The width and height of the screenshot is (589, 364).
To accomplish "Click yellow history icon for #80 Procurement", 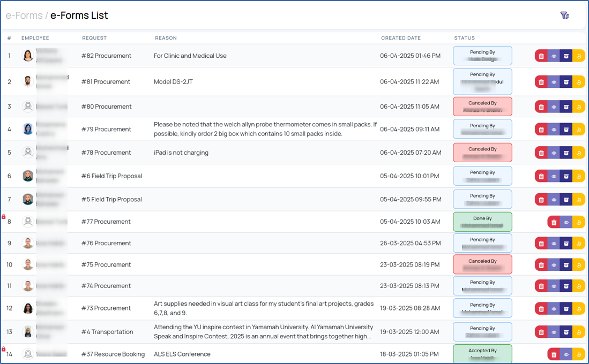I will tap(579, 107).
